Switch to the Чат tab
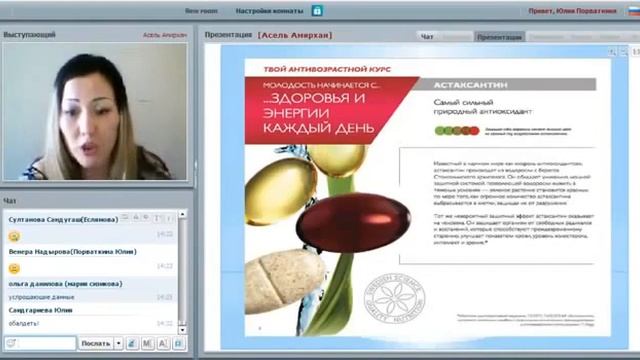This screenshot has width=640, height=360. tap(427, 37)
